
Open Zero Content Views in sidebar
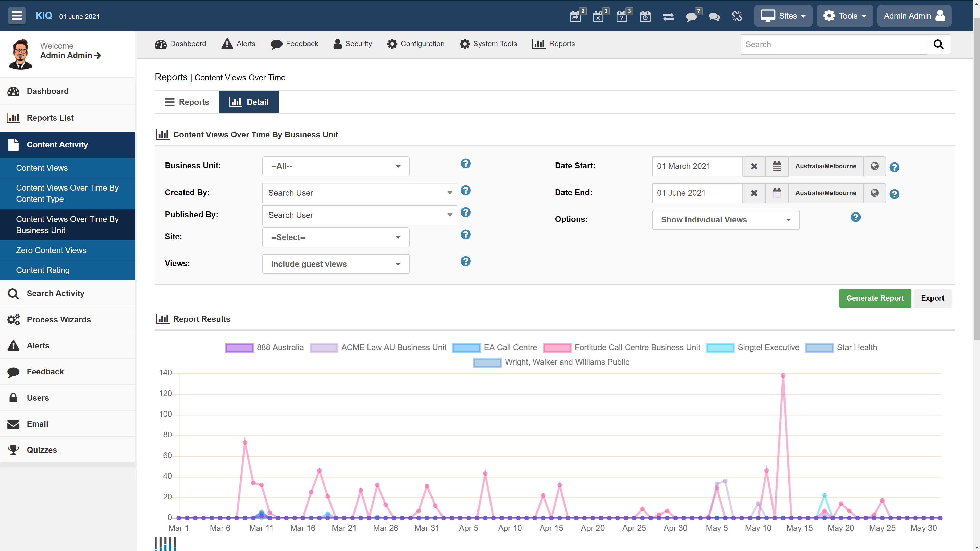coord(51,250)
